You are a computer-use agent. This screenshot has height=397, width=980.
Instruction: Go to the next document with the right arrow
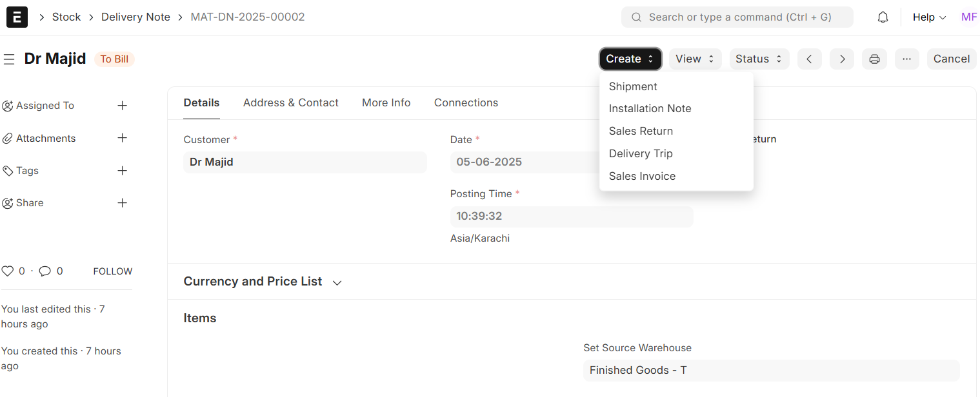coord(841,59)
